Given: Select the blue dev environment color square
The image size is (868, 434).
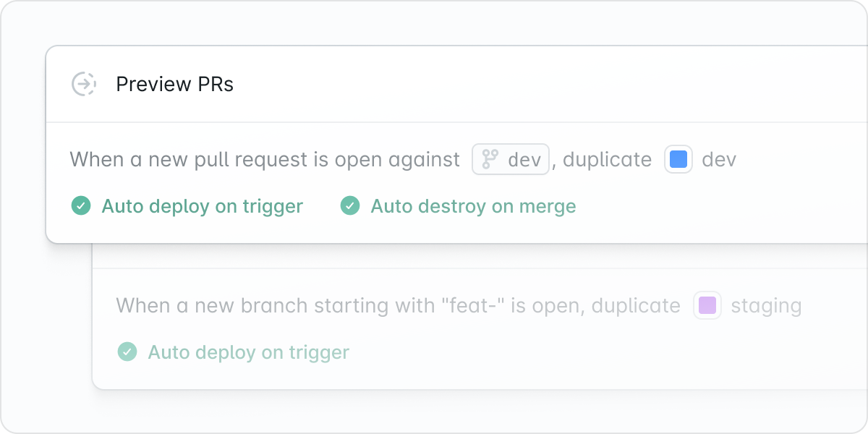Looking at the screenshot, I should point(678,159).
